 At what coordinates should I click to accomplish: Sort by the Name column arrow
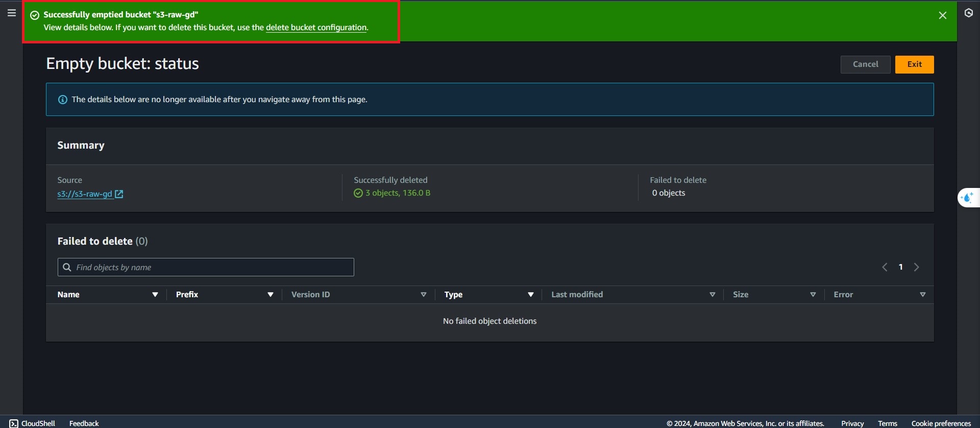coord(155,295)
